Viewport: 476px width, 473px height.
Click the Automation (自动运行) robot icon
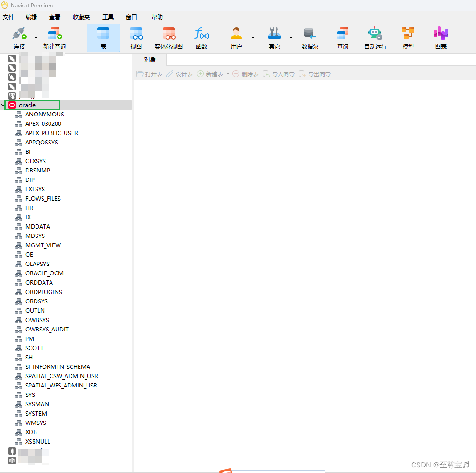pos(375,33)
